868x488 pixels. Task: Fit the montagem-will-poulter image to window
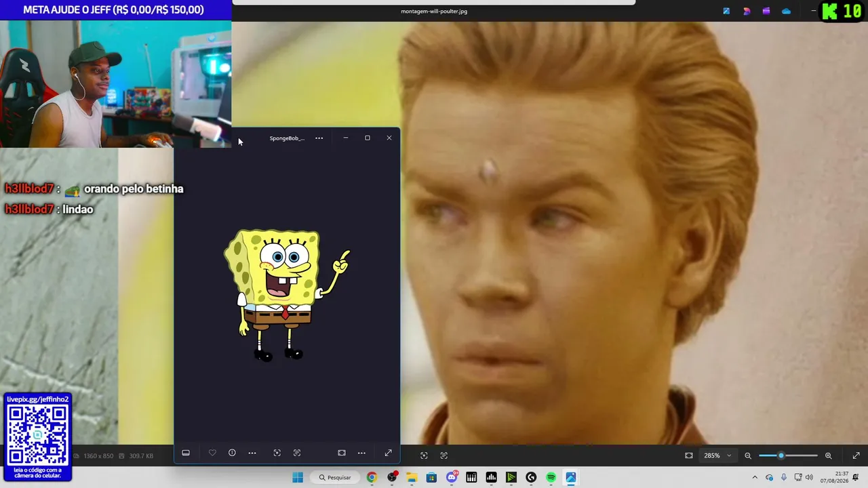point(689,455)
